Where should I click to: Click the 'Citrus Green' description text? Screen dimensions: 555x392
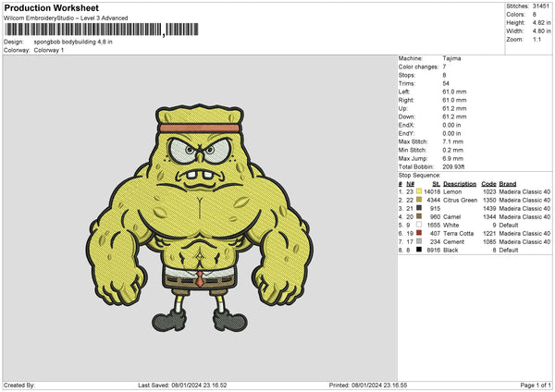(x=460, y=201)
